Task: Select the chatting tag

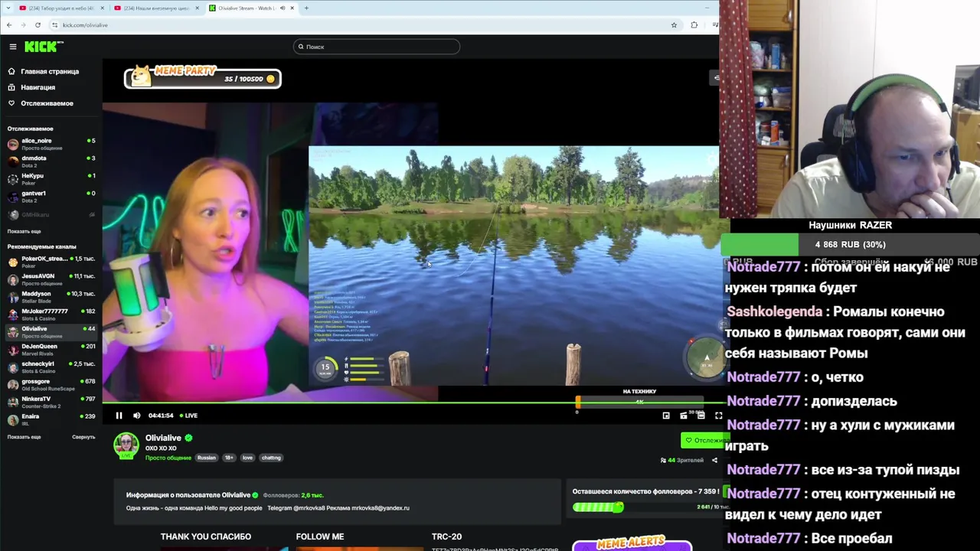Action: click(x=271, y=458)
